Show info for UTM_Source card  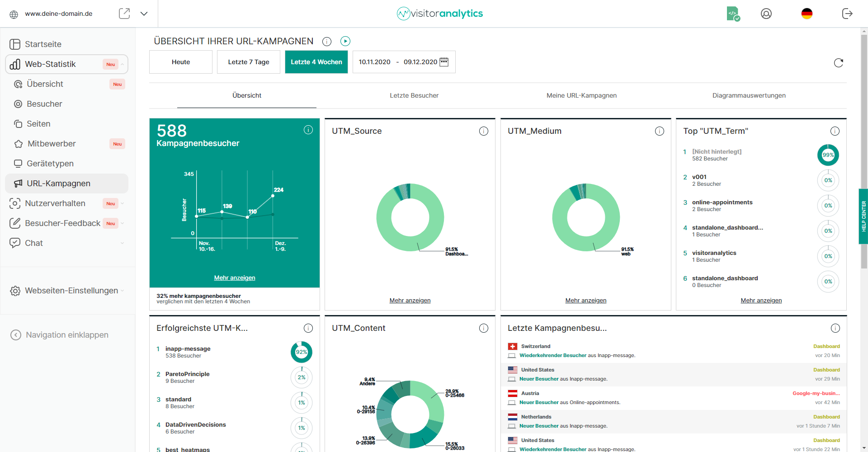(x=484, y=131)
